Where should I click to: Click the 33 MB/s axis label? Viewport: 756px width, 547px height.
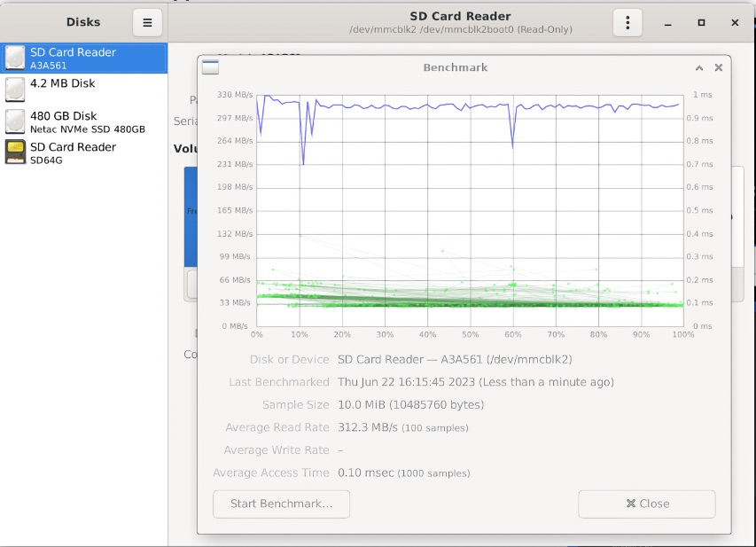[x=235, y=302]
